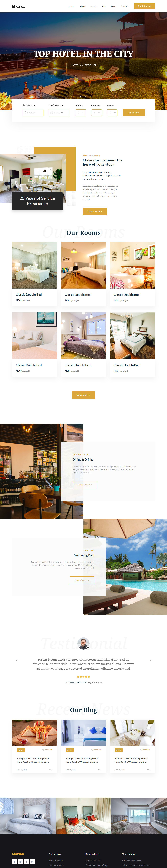Viewport: 167px width, 868px height.
Task: Click the five-star rating under the testimonial
Action: [83, 677]
